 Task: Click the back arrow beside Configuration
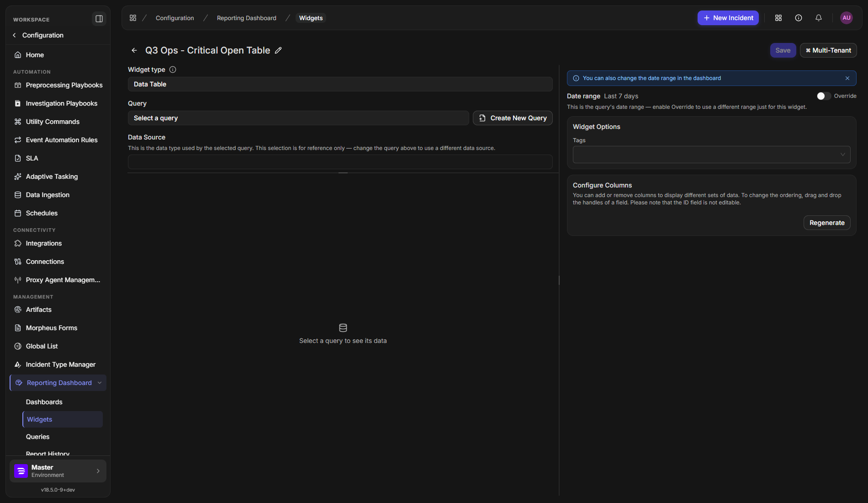[14, 35]
